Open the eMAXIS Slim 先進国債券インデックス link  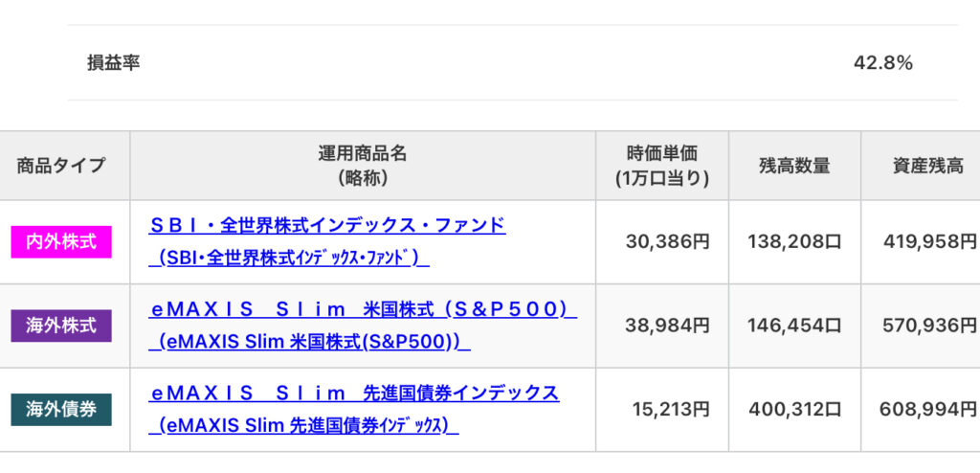[x=355, y=393]
